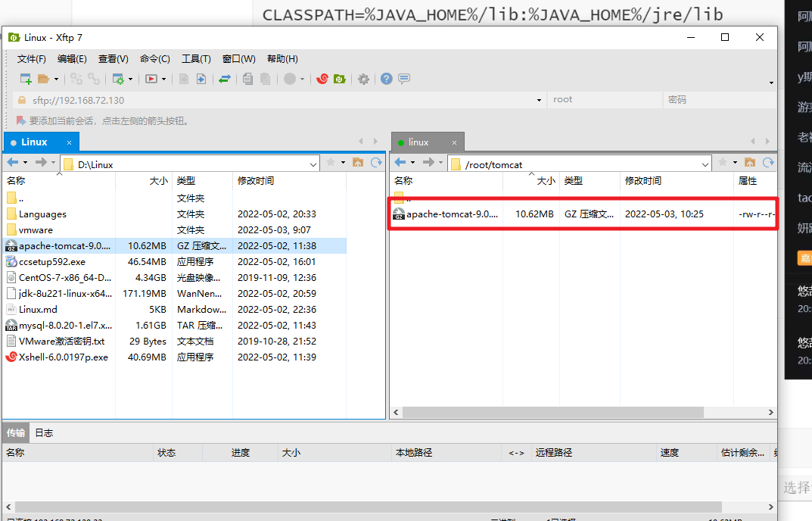Image resolution: width=812 pixels, height=521 pixels.
Task: Switch to the 日志 log tab
Action: coord(44,433)
